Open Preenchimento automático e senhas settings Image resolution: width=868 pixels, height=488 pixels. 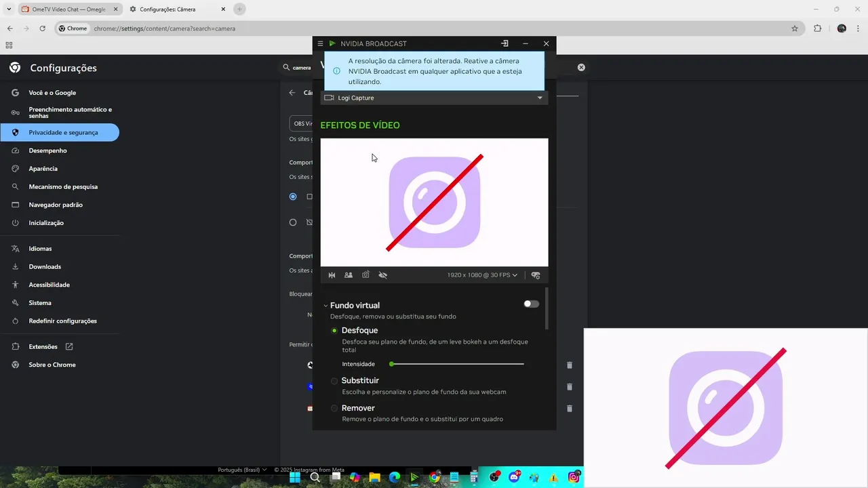point(60,113)
